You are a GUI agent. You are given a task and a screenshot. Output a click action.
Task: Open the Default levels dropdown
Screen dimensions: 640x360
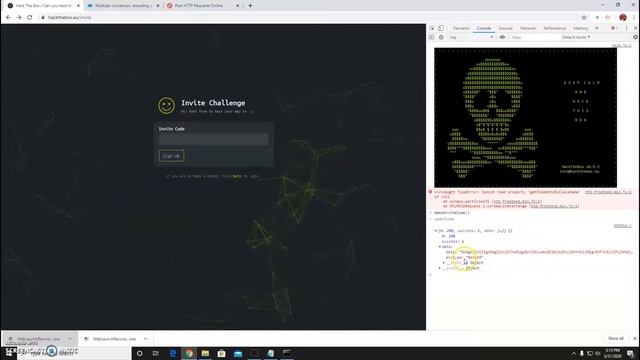pyautogui.click(x=576, y=37)
